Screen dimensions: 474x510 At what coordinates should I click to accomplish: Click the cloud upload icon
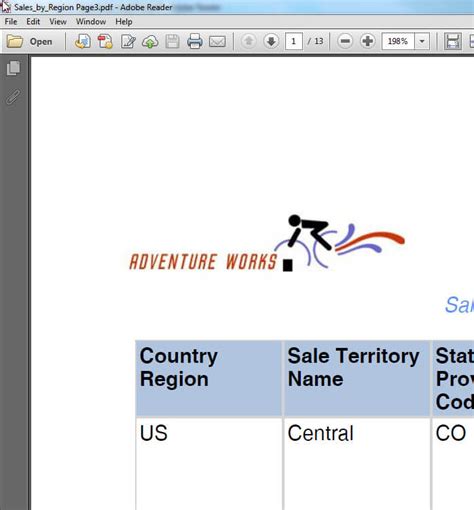coord(150,42)
